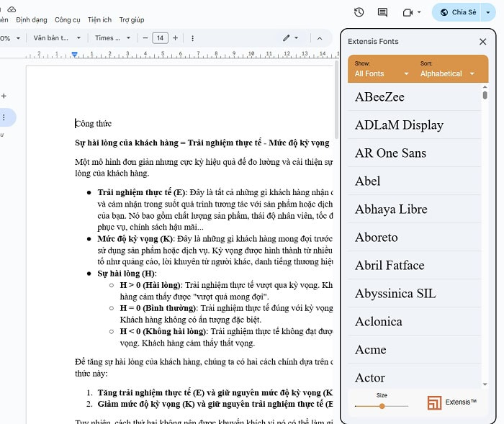The width and height of the screenshot is (504, 424).
Task: Open version history clock icon
Action: pyautogui.click(x=359, y=12)
